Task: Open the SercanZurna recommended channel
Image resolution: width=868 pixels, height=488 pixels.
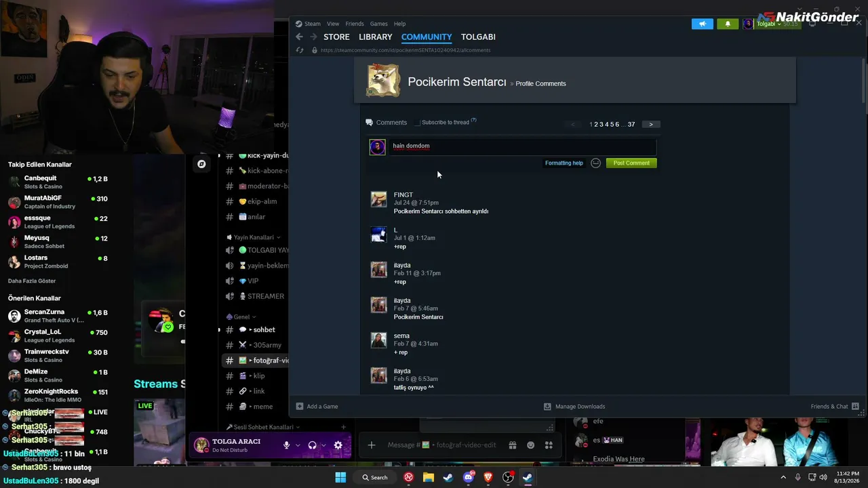Action: click(58, 316)
